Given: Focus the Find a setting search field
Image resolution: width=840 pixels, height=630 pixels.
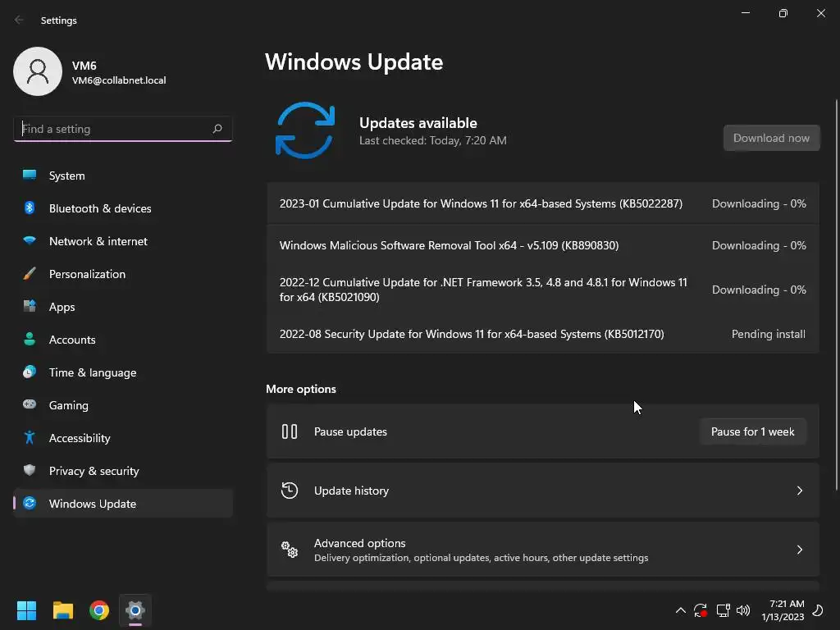Looking at the screenshot, I should click(x=123, y=129).
